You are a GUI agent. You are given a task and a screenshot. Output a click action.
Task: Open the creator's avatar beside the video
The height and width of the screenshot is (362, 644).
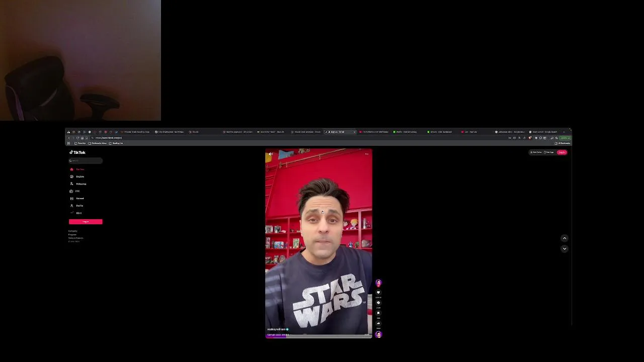(378, 283)
